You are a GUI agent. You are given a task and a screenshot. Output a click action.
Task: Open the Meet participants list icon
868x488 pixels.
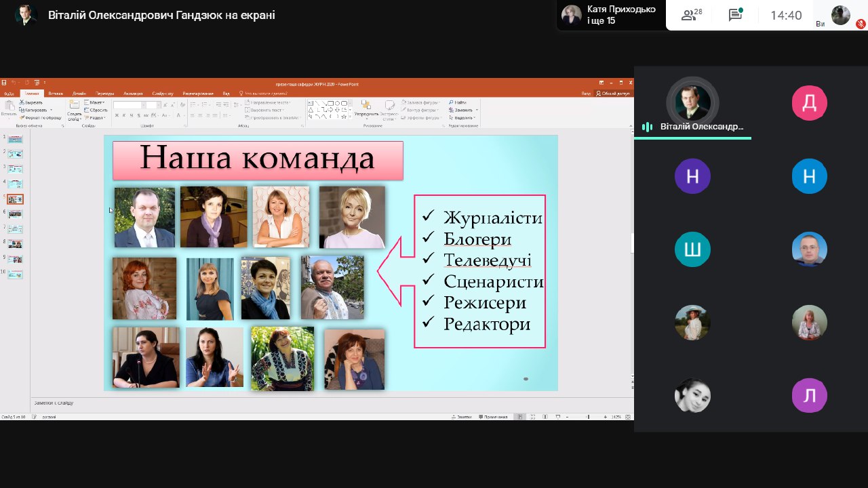point(692,15)
